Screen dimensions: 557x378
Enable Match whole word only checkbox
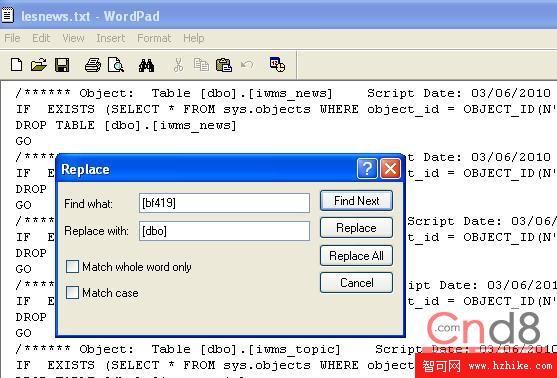[72, 266]
